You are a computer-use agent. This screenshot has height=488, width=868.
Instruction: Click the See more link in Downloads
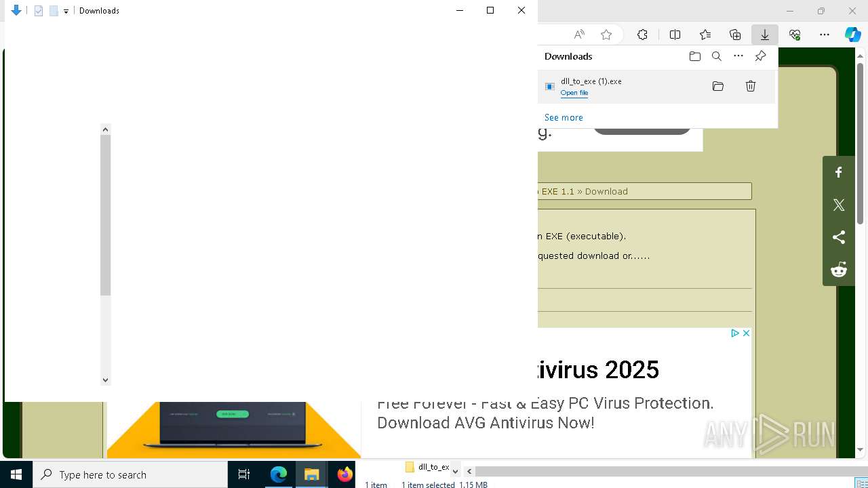(564, 117)
